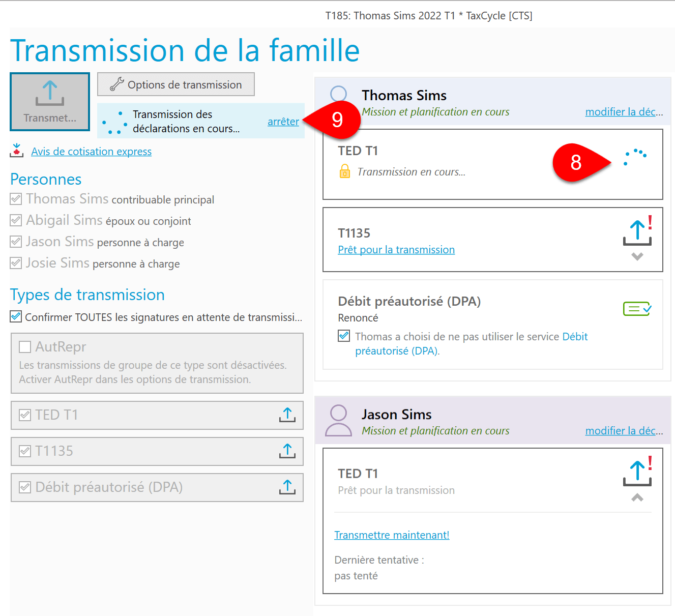Toggle the T1135 transmission type checkbox
Viewport: 675px width, 616px height.
[25, 451]
